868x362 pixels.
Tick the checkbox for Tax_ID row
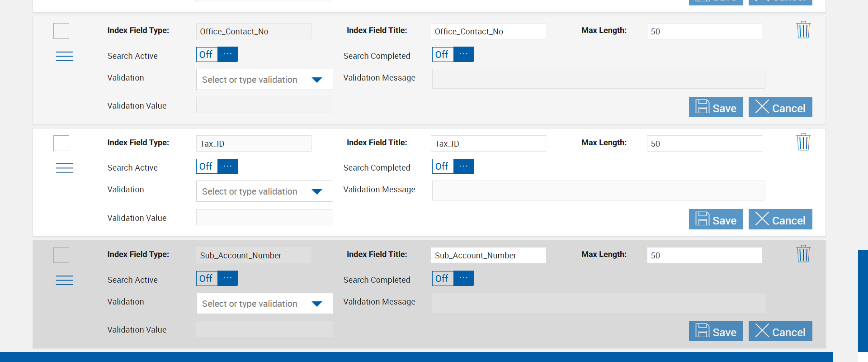tap(61, 143)
